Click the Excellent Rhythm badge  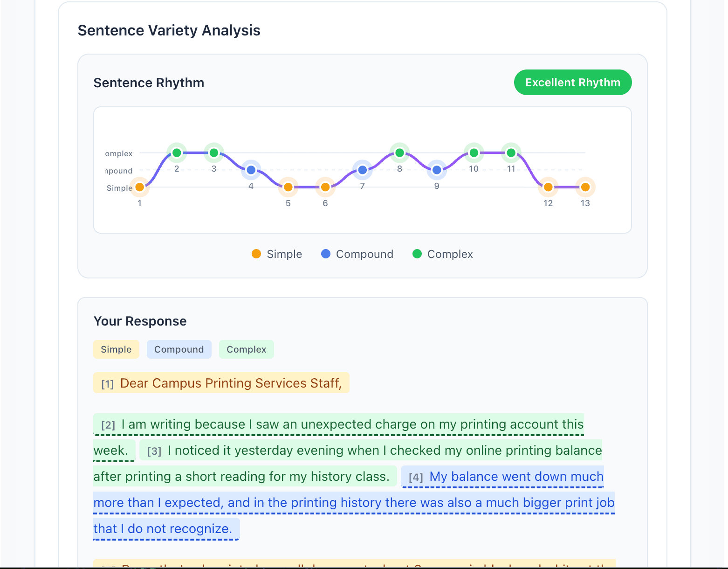pos(572,82)
